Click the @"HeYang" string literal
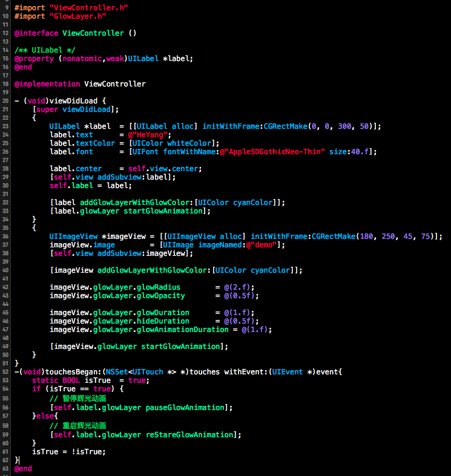 tap(148, 135)
